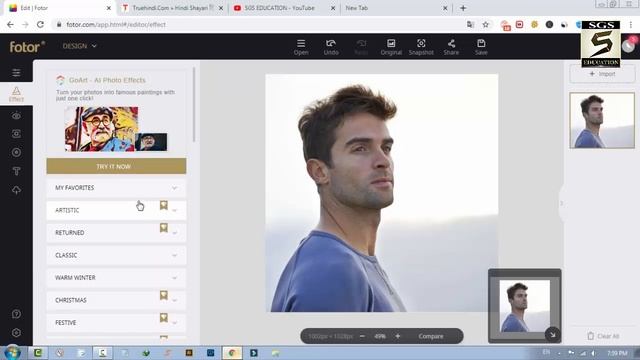Click the taskbar volume speaker icon
Viewport: 640px width, 360px height.
click(x=594, y=353)
